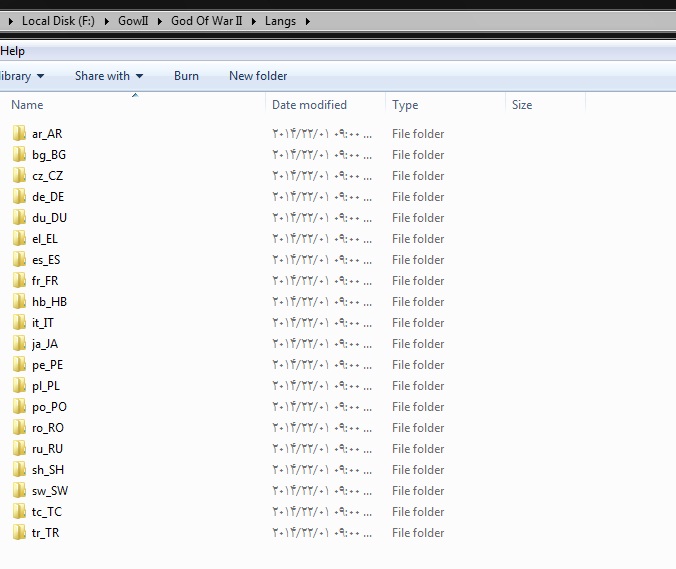
Task: Create a New folder
Action: [257, 76]
